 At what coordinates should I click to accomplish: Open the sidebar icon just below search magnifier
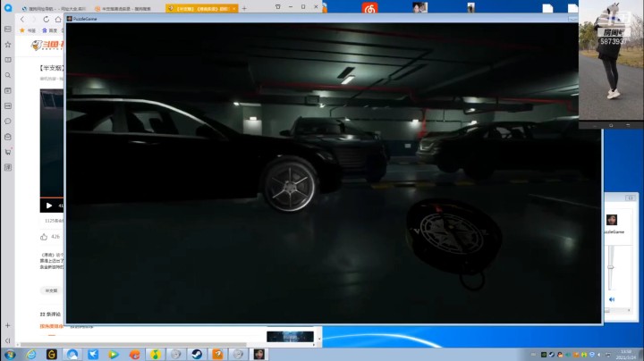click(8, 90)
